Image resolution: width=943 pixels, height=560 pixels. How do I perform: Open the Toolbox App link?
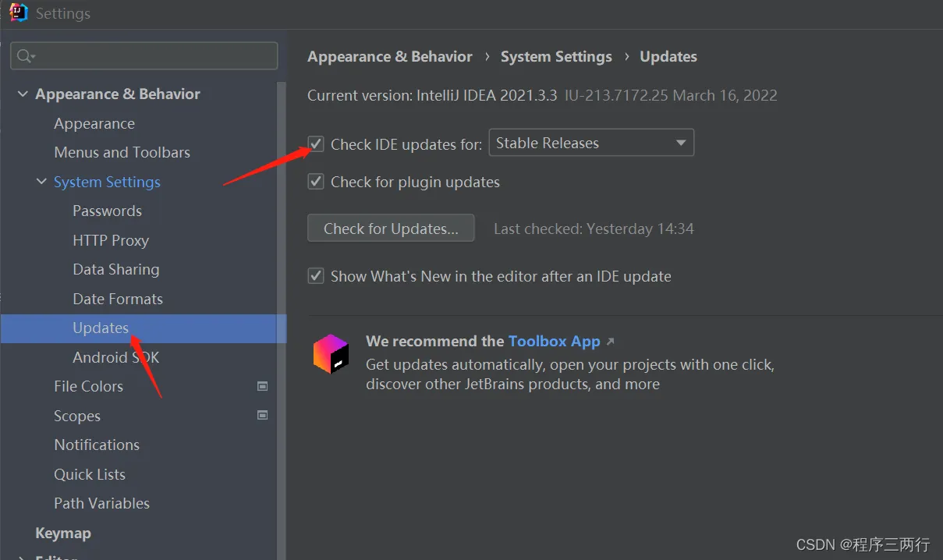[x=555, y=342]
